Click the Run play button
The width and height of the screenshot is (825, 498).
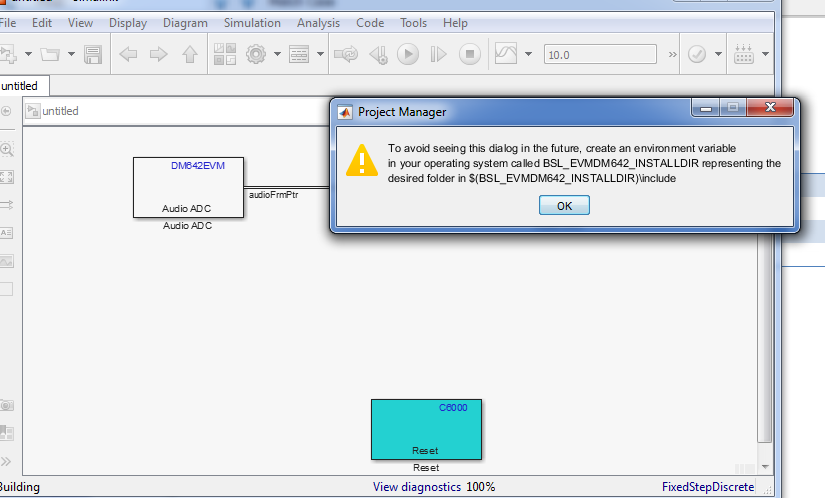pos(408,54)
